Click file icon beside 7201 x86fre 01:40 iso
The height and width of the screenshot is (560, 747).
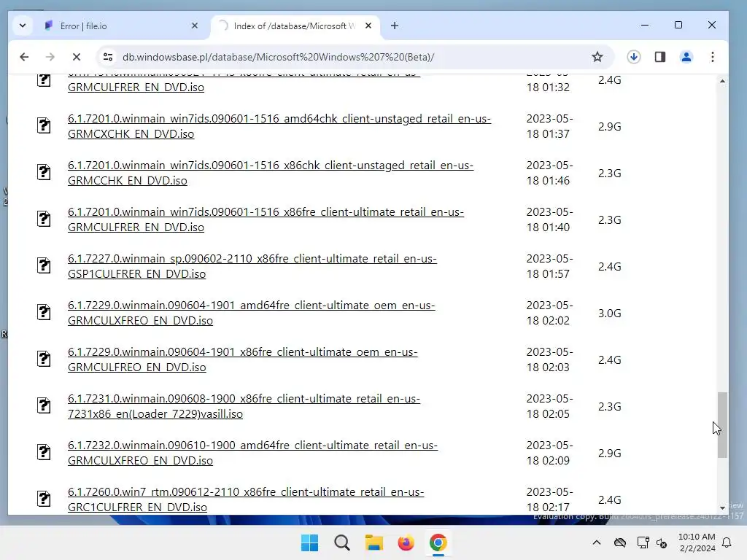pos(44,219)
